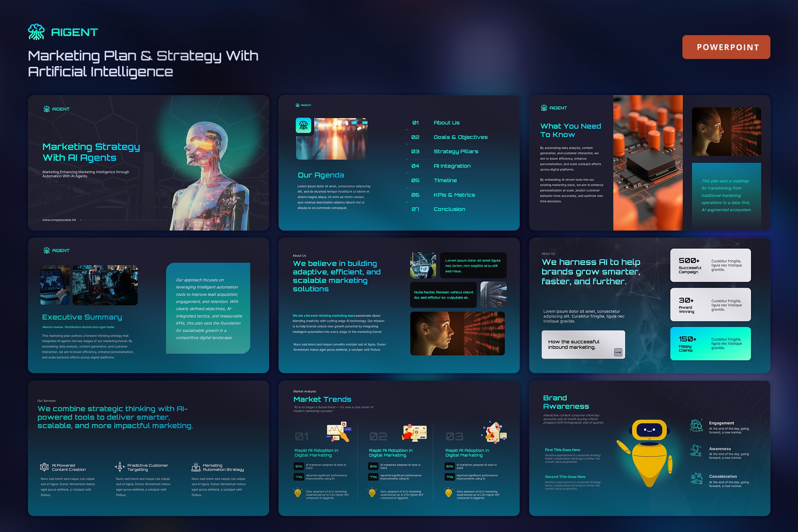Click the www.companyname.tld link
Viewport: 798px width, 532px height.
(x=59, y=220)
